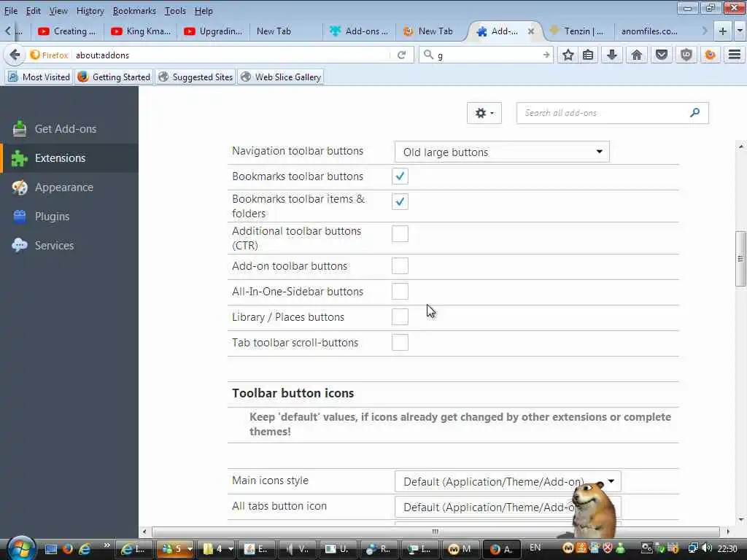The image size is (747, 560).
Task: Enable Add-on toolbar buttons checkbox
Action: click(400, 265)
